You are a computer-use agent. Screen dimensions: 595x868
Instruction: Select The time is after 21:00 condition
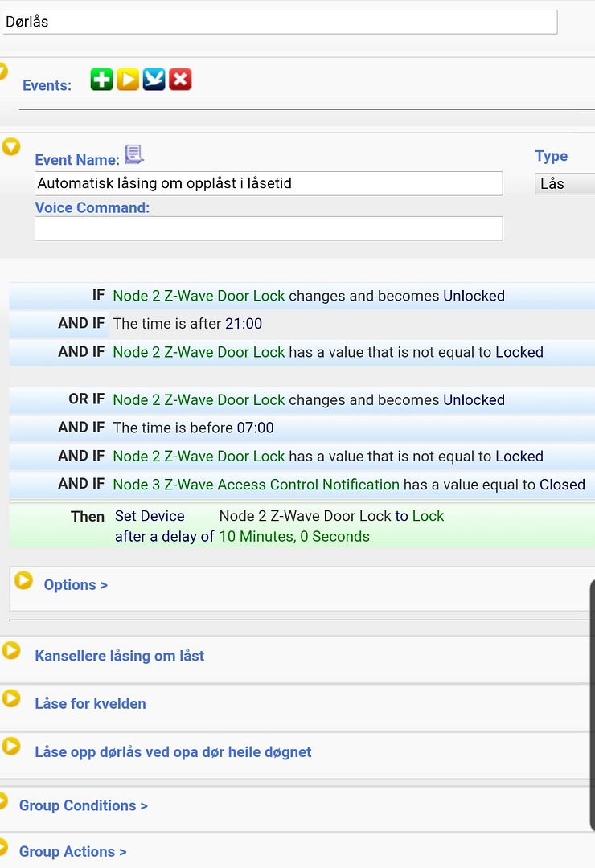click(302, 324)
